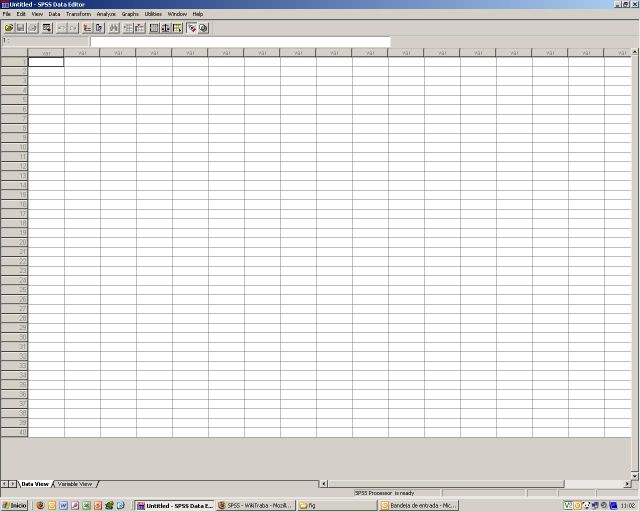Click the Open File toolbar icon
Screen dimensions: 640x512
(9, 28)
